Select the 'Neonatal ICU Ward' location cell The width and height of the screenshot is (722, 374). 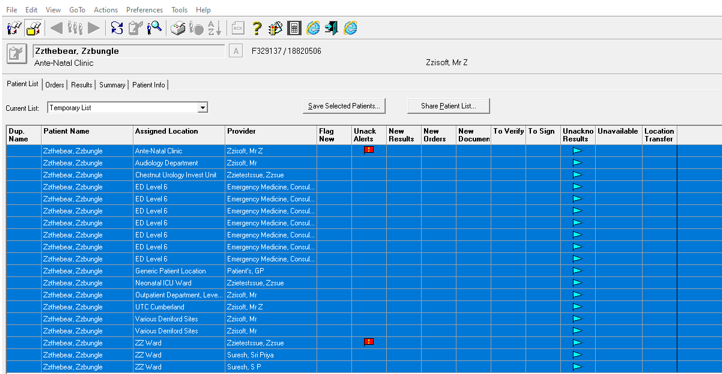179,283
